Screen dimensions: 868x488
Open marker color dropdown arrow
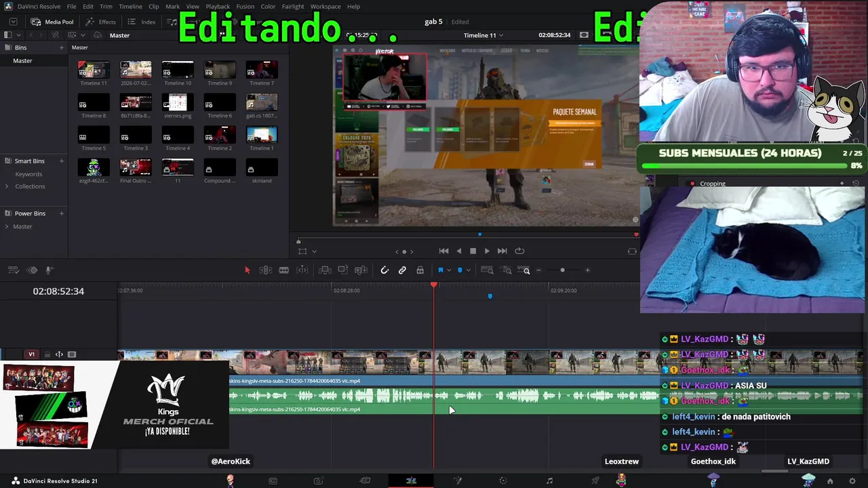pos(468,270)
